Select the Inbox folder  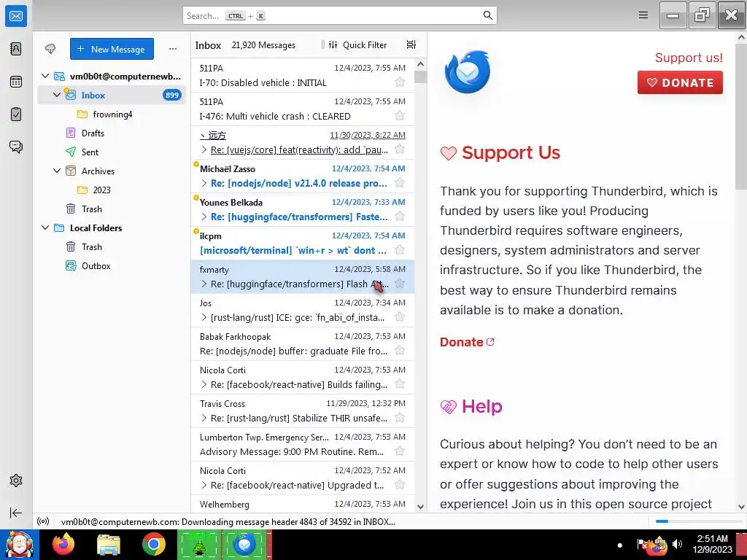(x=112, y=96)
